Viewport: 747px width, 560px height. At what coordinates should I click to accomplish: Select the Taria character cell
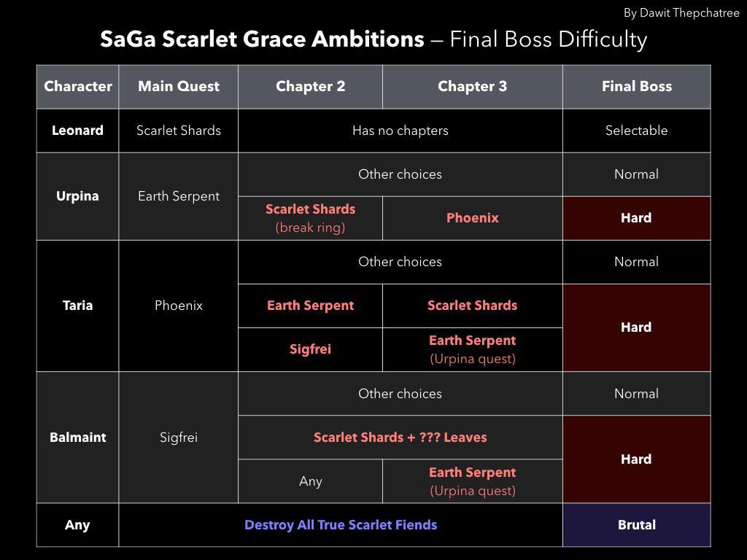click(78, 306)
